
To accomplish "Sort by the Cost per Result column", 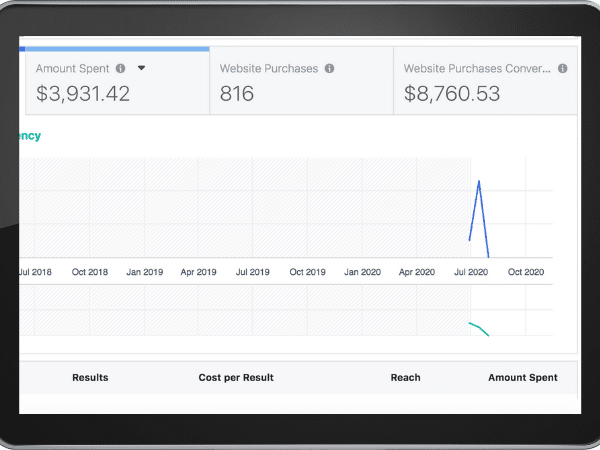I will coord(236,378).
